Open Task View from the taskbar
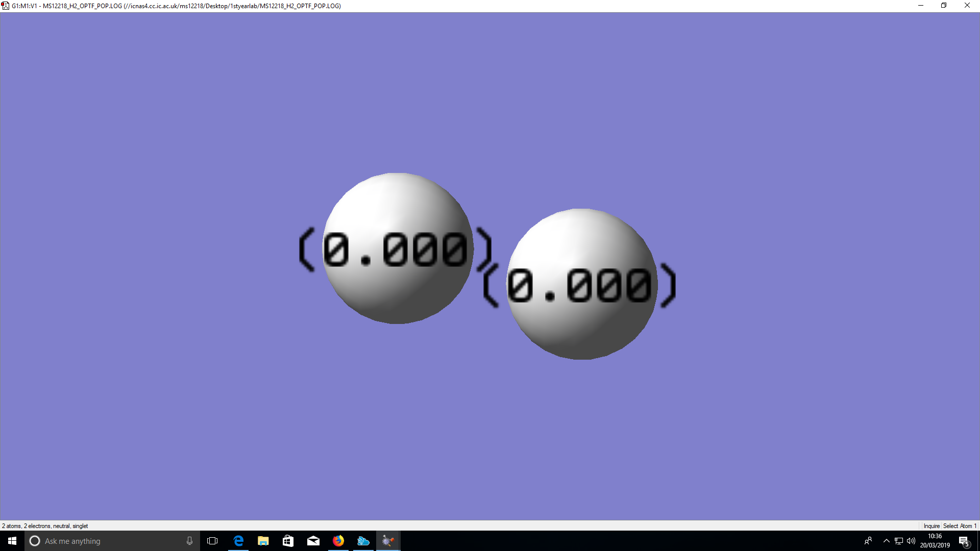The height and width of the screenshot is (551, 980). click(x=212, y=541)
